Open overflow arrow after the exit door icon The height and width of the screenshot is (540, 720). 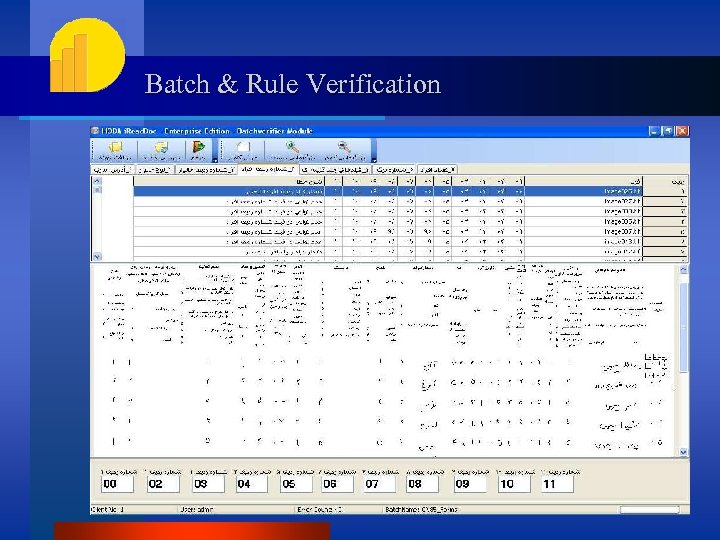(x=214, y=160)
